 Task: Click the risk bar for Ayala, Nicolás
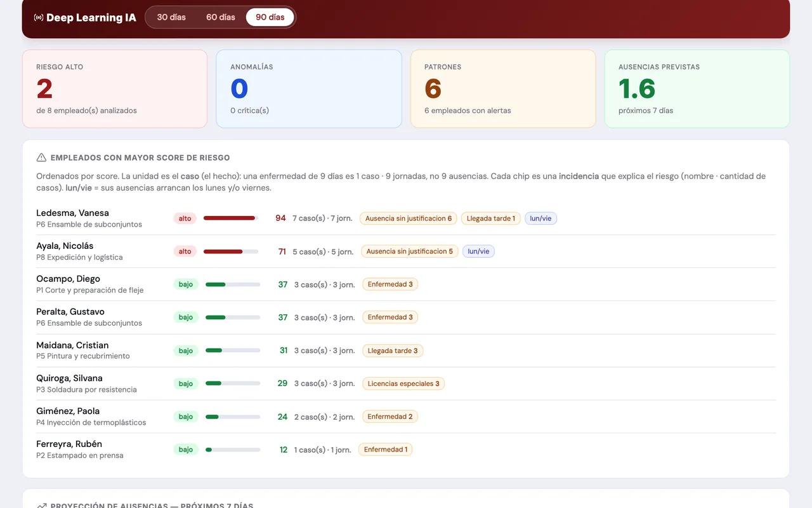click(x=231, y=251)
